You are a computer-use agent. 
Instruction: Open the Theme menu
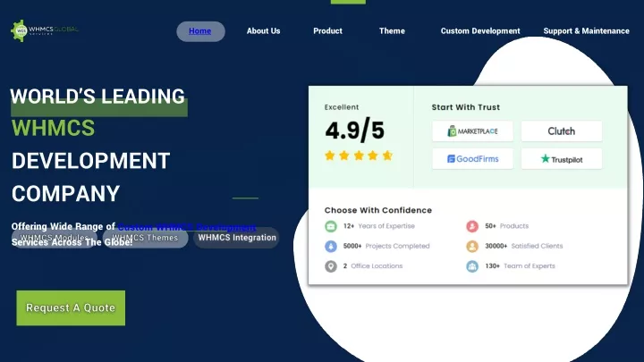pos(392,31)
